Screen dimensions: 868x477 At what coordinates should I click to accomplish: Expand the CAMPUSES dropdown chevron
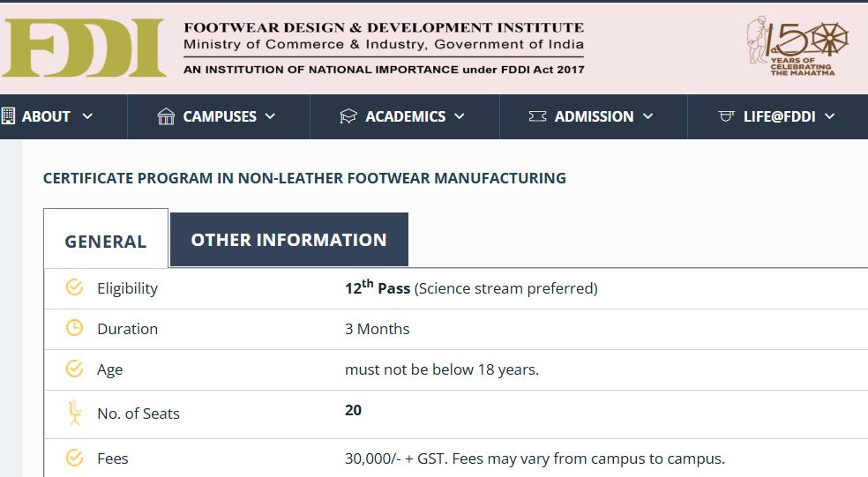pos(270,116)
